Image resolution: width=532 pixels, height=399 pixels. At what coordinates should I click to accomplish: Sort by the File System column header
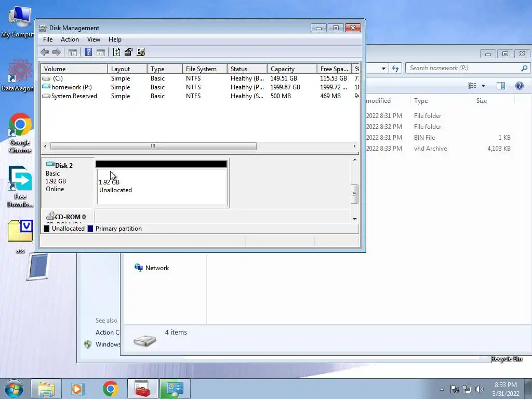click(205, 69)
